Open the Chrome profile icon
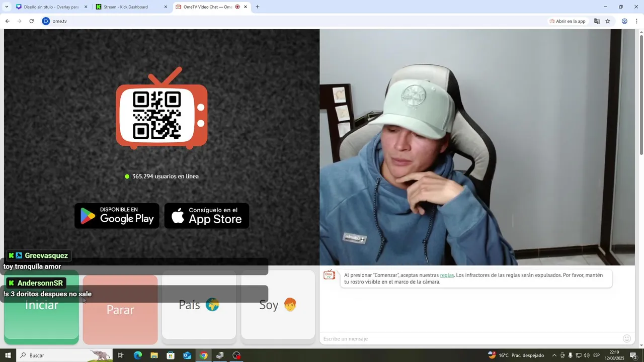Viewport: 644px width, 362px height. [624, 21]
